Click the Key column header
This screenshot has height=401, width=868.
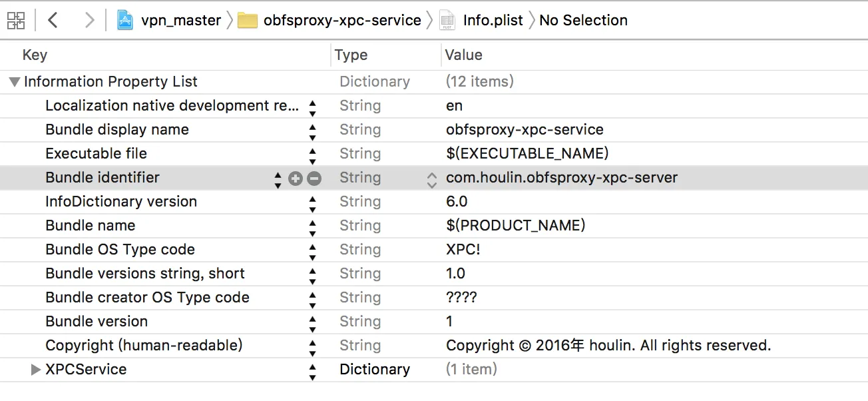pyautogui.click(x=35, y=55)
